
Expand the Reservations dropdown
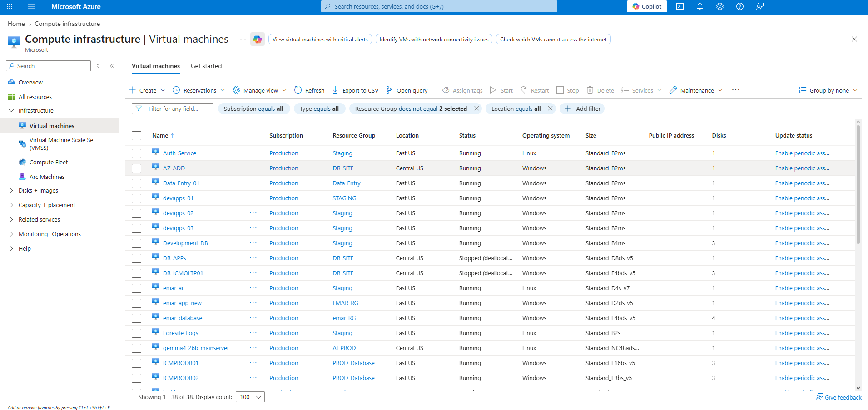coord(199,90)
